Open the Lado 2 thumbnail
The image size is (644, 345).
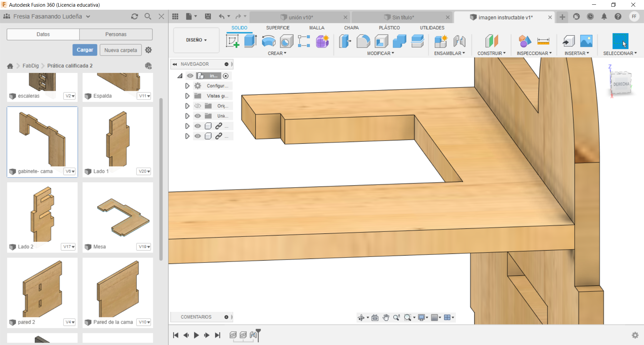tap(42, 214)
